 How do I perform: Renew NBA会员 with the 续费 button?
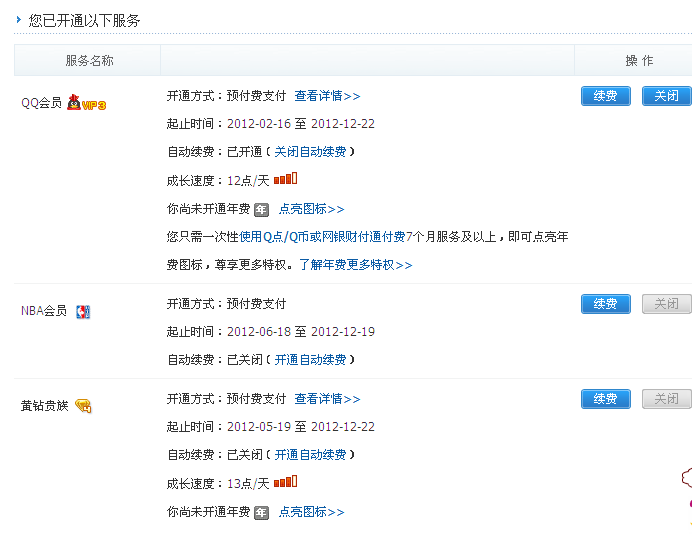click(x=606, y=304)
